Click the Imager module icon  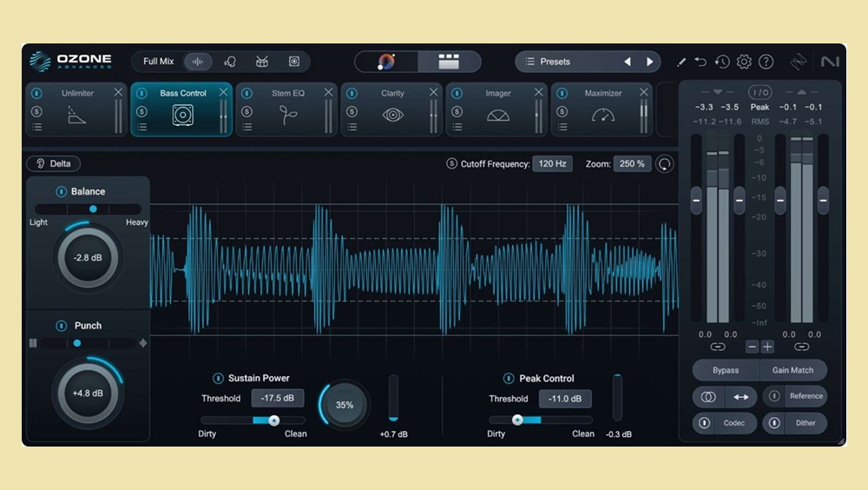point(498,115)
